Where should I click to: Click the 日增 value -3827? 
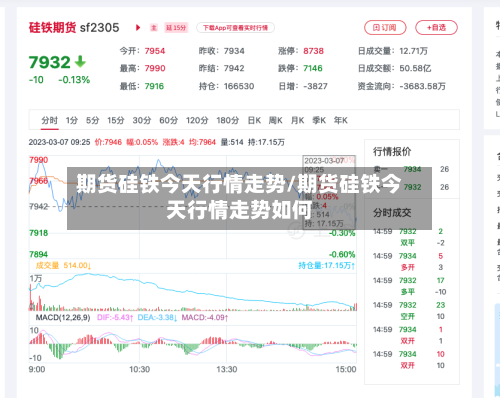315,86
